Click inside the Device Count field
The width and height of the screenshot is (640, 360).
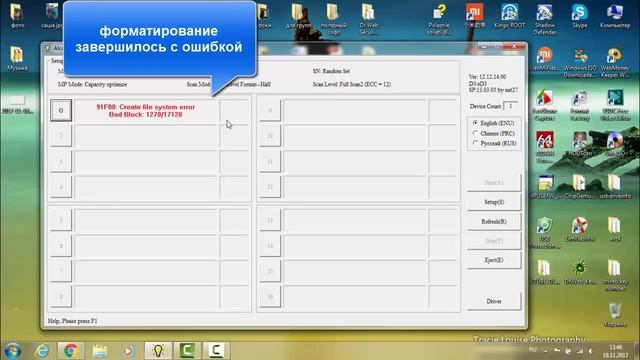click(x=510, y=106)
